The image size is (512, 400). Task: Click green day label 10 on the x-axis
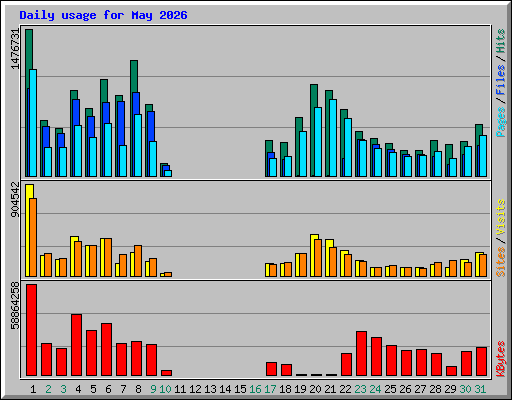click(165, 389)
